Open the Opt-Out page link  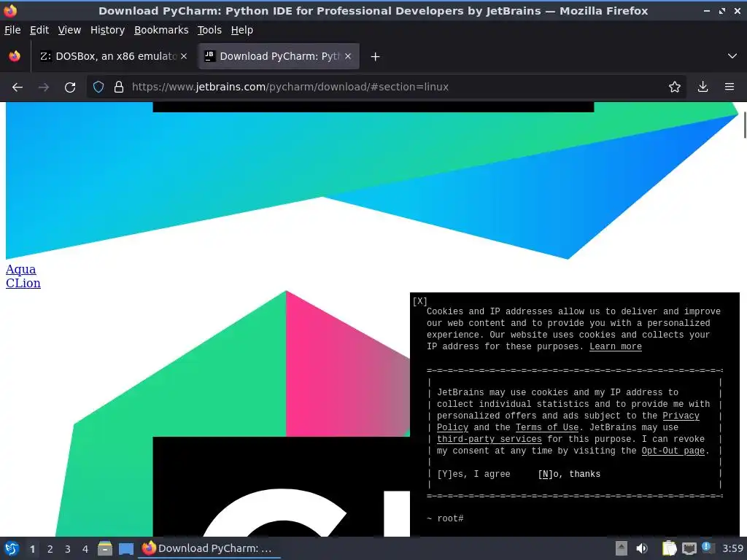[x=673, y=451]
